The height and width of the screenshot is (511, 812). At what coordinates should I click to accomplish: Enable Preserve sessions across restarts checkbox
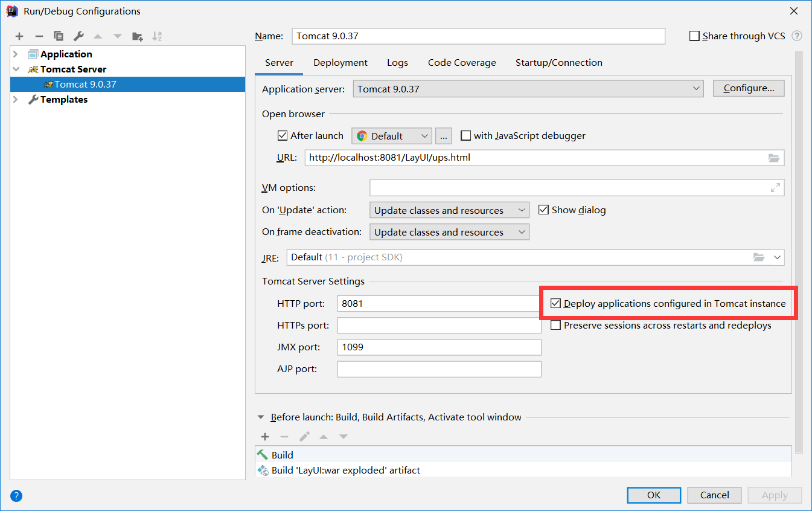555,326
